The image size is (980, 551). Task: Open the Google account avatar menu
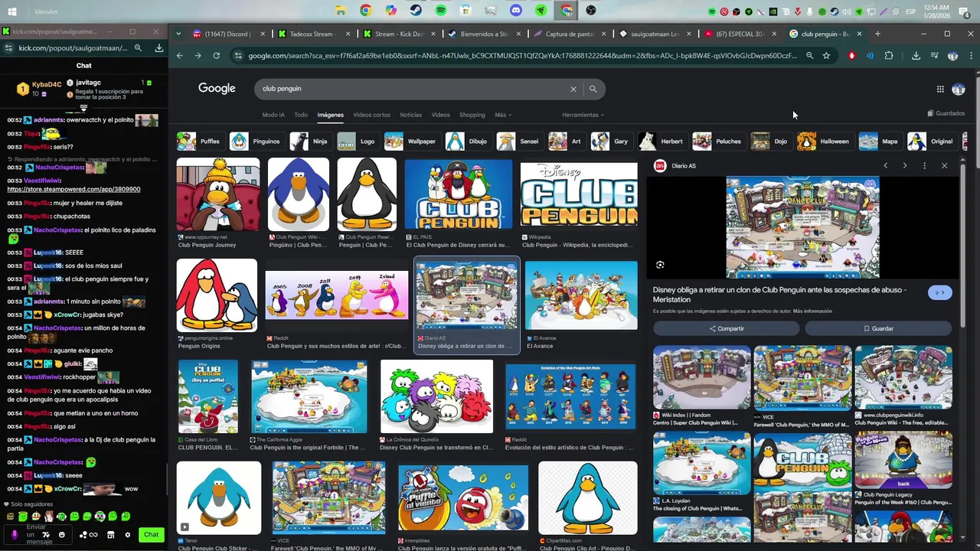959,89
